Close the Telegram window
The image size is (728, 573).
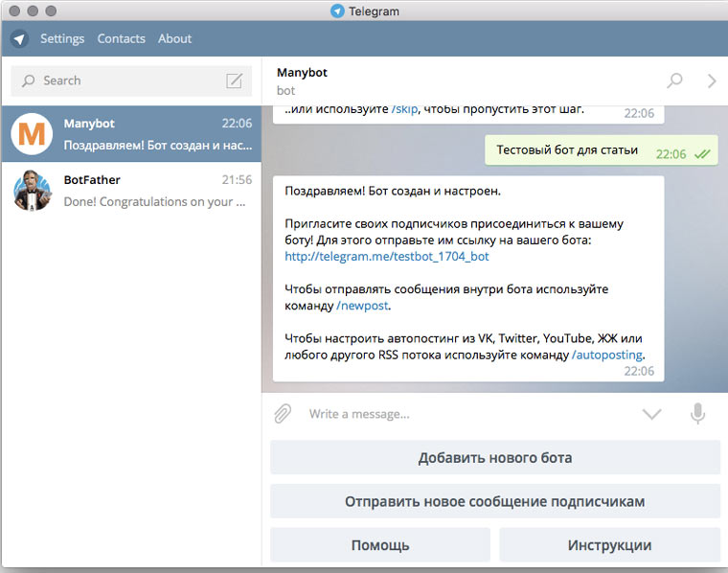point(14,11)
